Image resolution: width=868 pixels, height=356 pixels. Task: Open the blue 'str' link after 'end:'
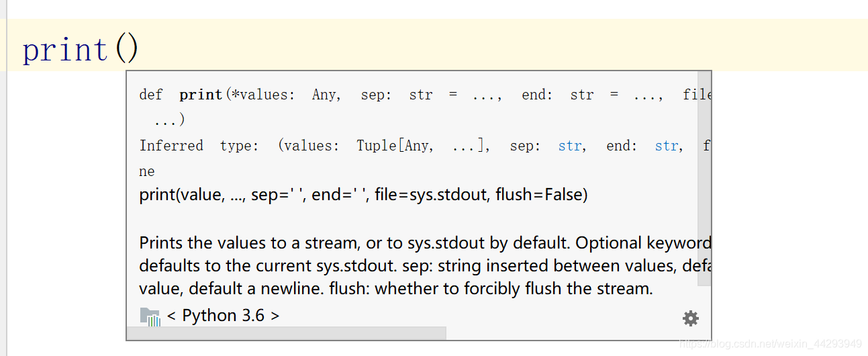[667, 146]
